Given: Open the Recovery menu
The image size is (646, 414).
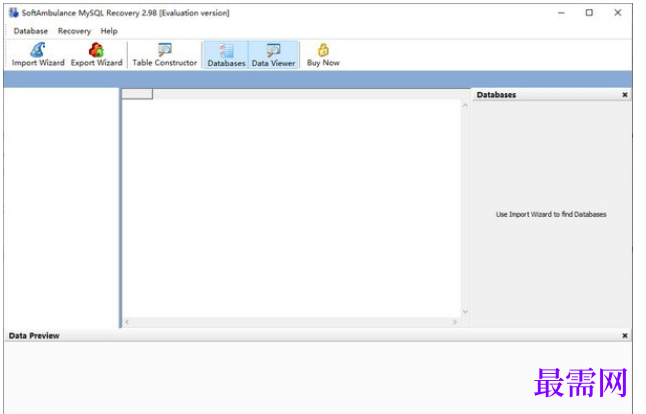Looking at the screenshot, I should 74,31.
